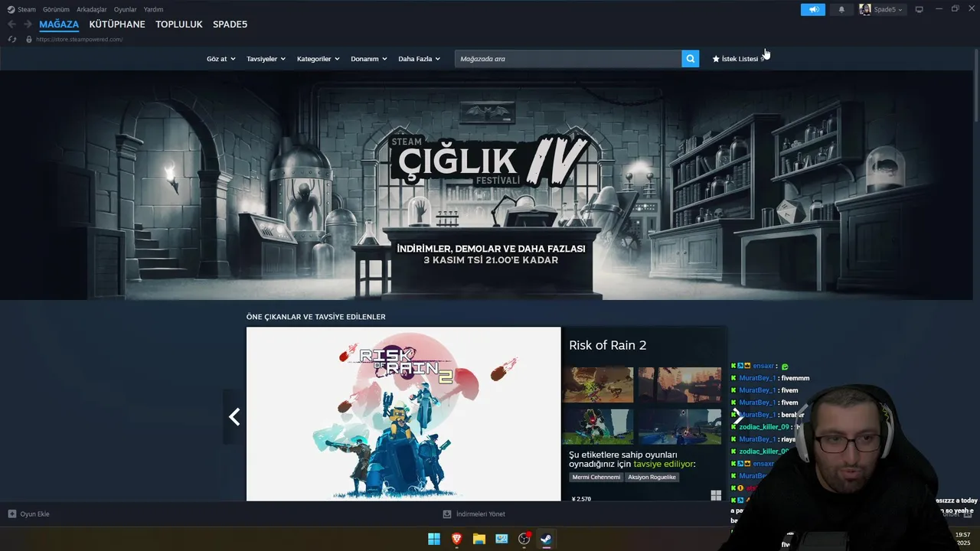Open File Explorer from the taskbar
This screenshot has width=980, height=551.
coord(479,539)
